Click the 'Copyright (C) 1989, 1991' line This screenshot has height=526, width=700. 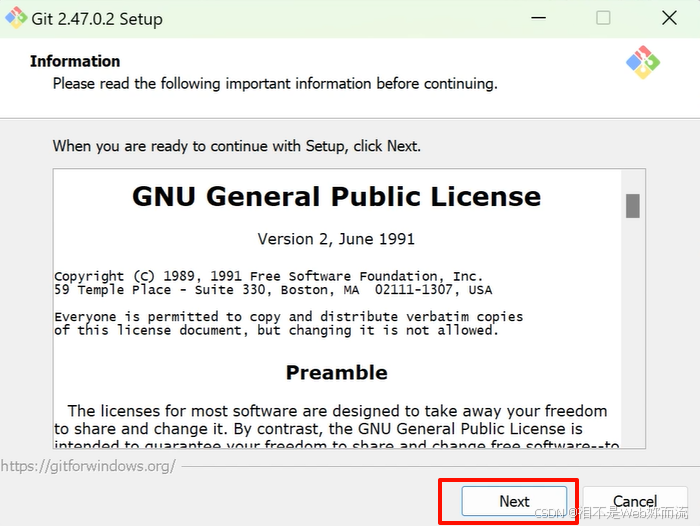click(269, 276)
